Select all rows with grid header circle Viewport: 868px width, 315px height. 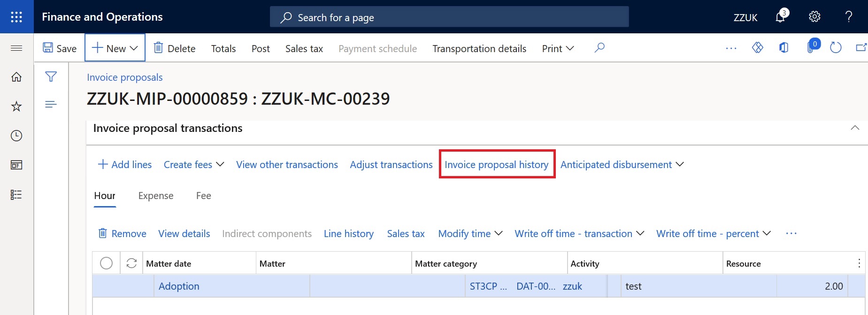point(107,263)
